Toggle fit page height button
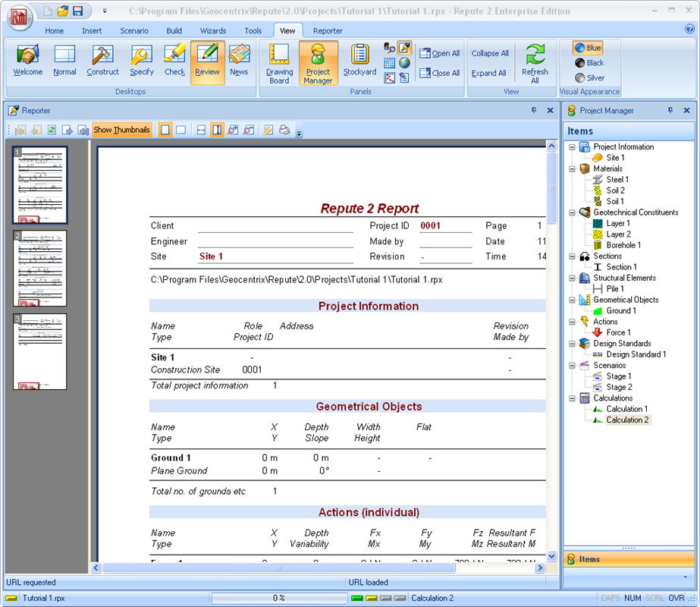Viewport: 700px width, 607px height. (x=217, y=130)
